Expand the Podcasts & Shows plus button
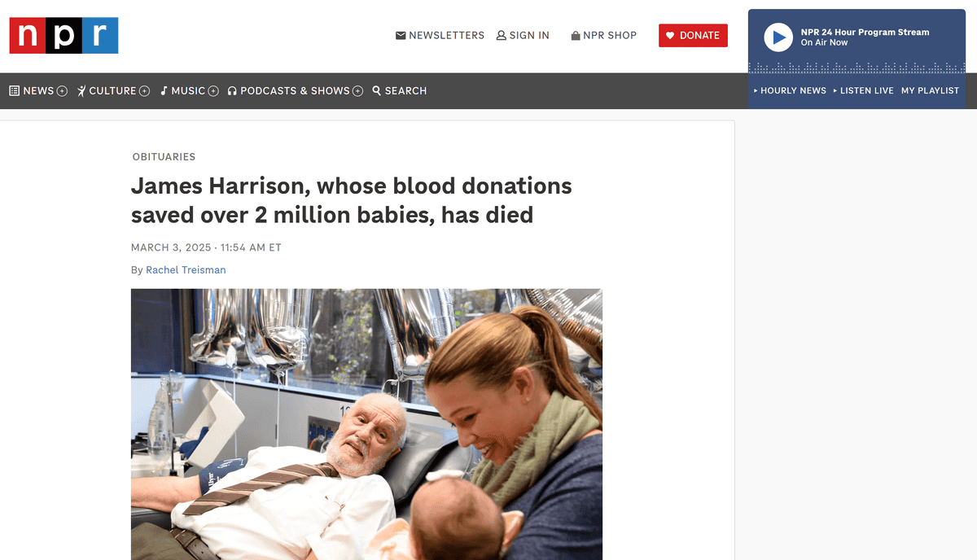 coord(357,91)
